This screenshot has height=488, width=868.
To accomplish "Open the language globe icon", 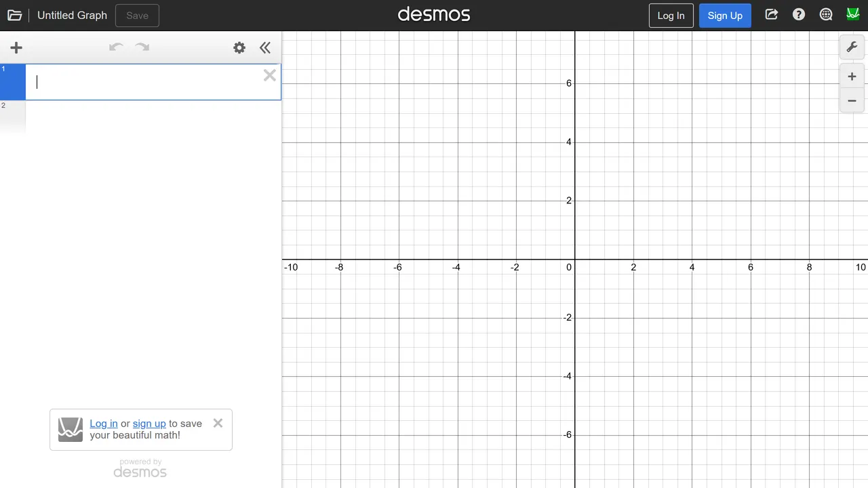I will click(826, 14).
